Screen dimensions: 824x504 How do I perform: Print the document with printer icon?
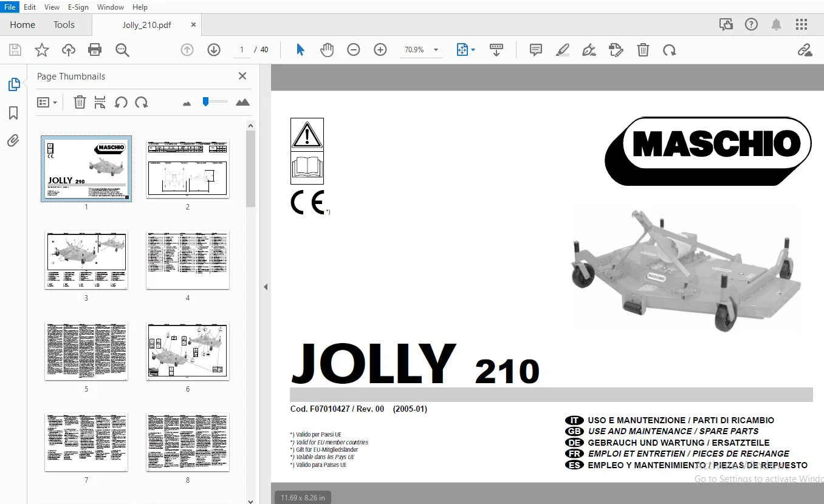click(95, 50)
